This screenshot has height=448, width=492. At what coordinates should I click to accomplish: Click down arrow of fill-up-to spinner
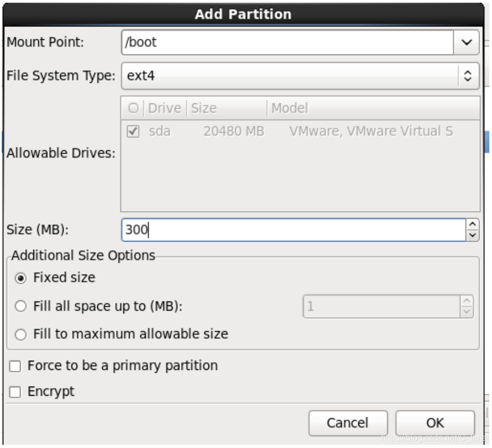coord(467,312)
